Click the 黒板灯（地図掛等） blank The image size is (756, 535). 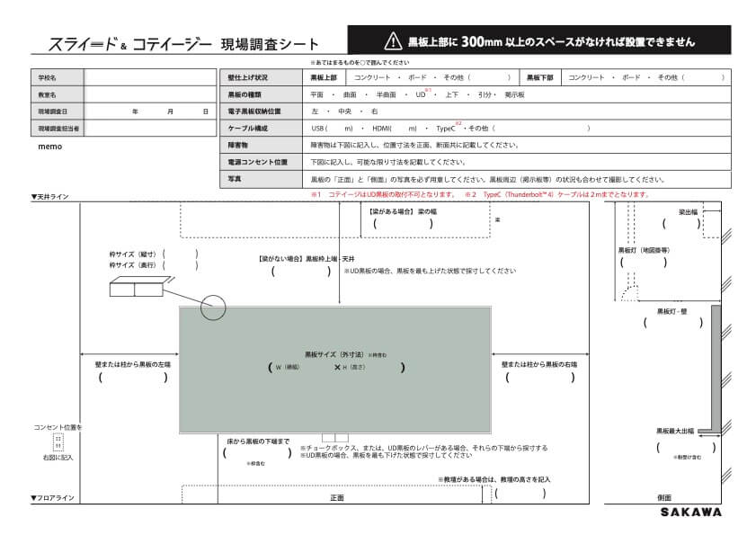click(x=645, y=262)
